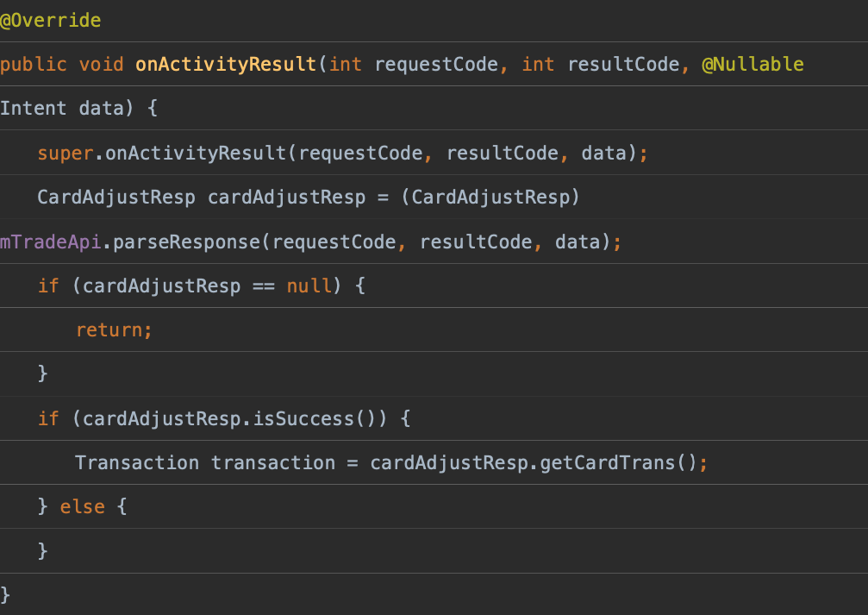Click the else keyword
This screenshot has height=615, width=868.
pos(82,507)
